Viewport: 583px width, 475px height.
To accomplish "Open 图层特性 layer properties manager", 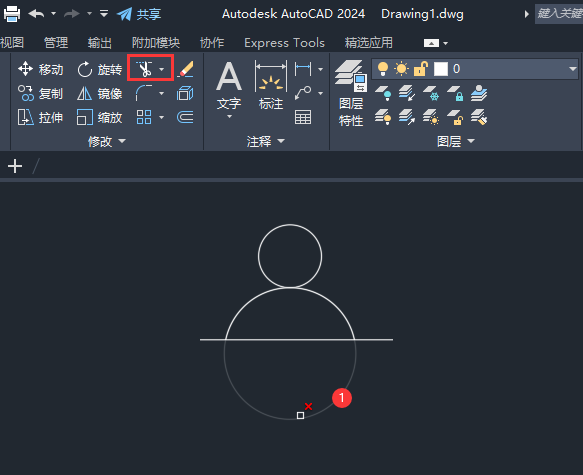I will coord(351,93).
